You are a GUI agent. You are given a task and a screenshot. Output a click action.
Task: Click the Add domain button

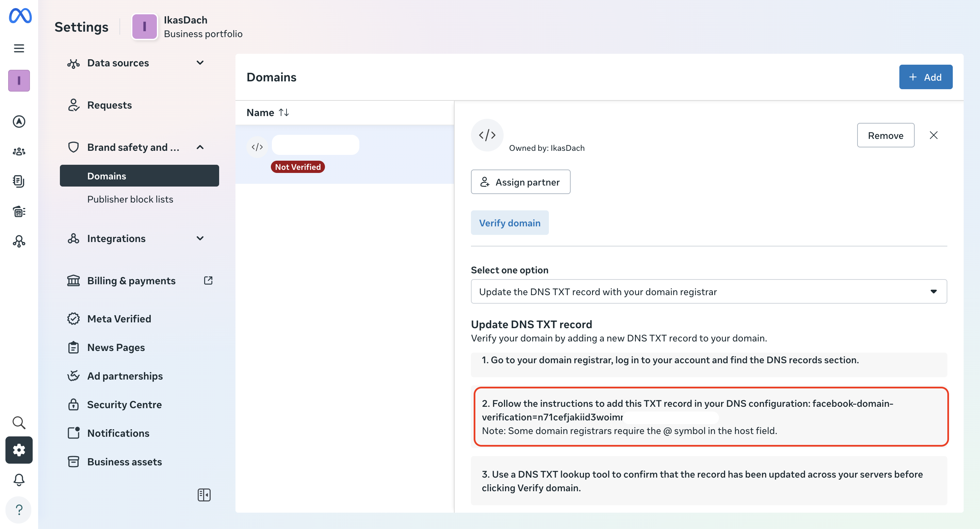coord(926,77)
